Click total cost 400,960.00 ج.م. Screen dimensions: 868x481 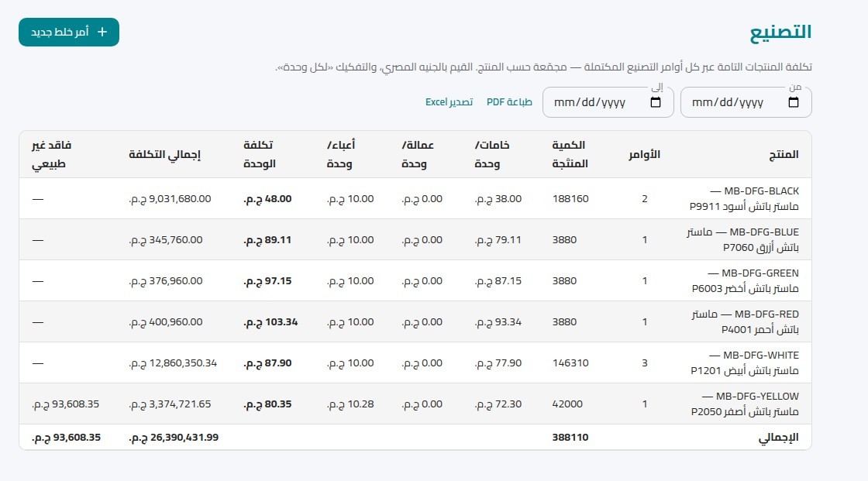[x=166, y=321]
